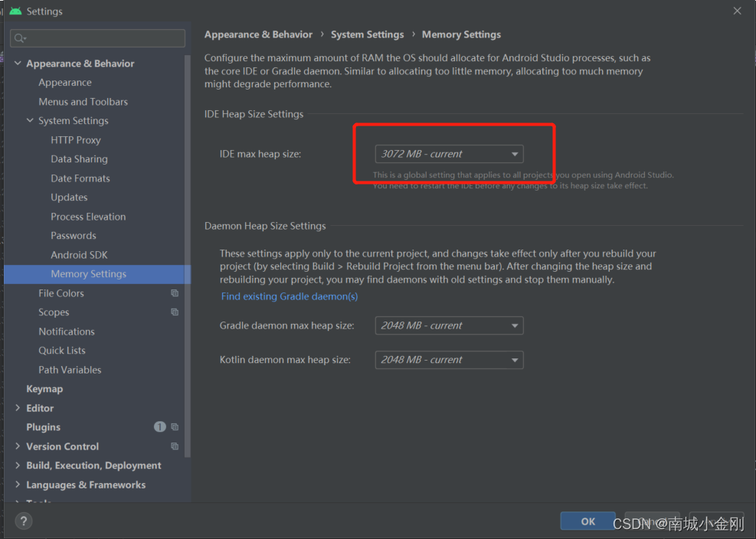Click Memory Settings in the breadcrumb
This screenshot has width=756, height=539.
click(461, 34)
